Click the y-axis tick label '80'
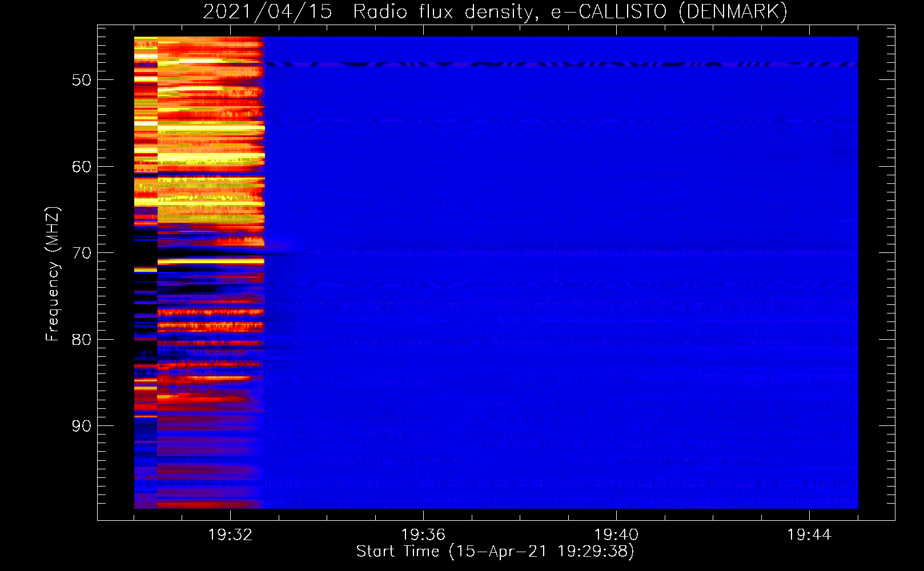Screen dimensions: 924x571 click(82, 340)
